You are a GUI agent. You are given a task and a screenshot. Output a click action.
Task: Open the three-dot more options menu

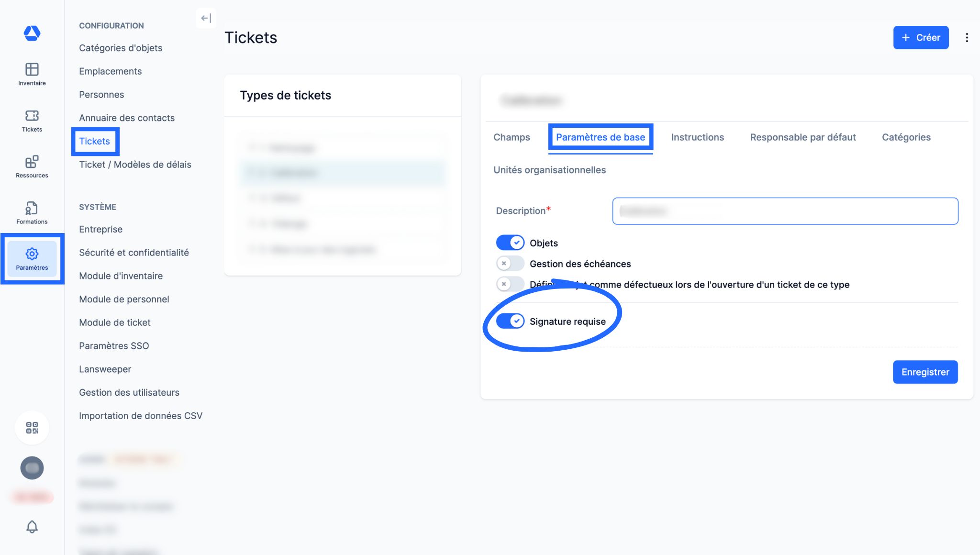pyautogui.click(x=967, y=37)
